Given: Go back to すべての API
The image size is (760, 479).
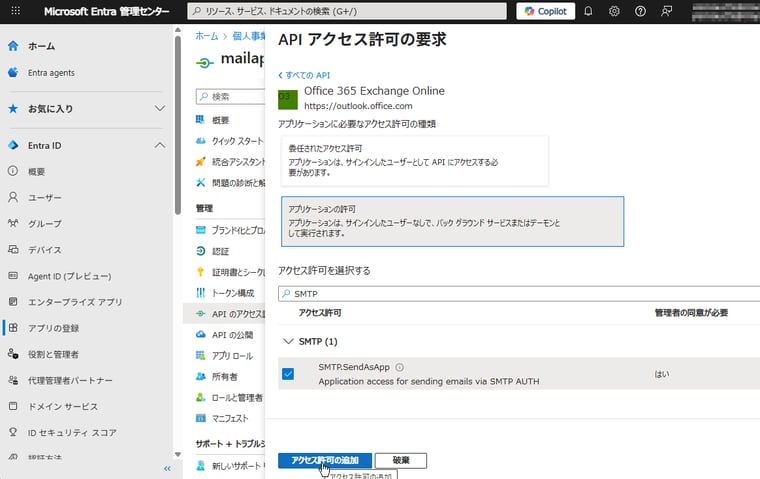Looking at the screenshot, I should coord(304,75).
